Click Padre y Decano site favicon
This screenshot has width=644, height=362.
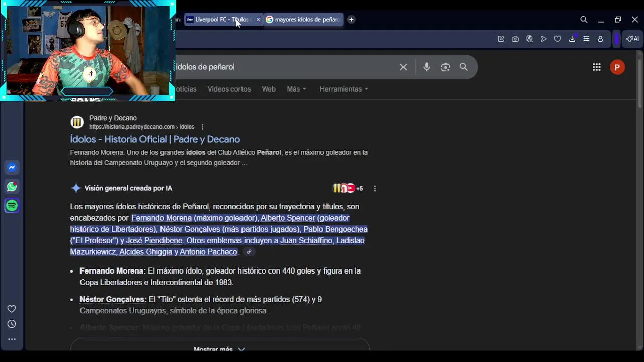pos(77,122)
